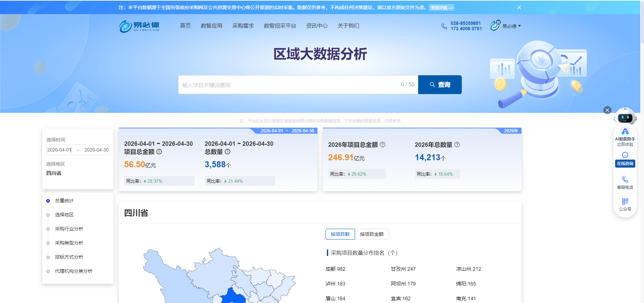This screenshot has height=303, width=644.
Task: Open 资讯中心 menu
Action: [317, 26]
